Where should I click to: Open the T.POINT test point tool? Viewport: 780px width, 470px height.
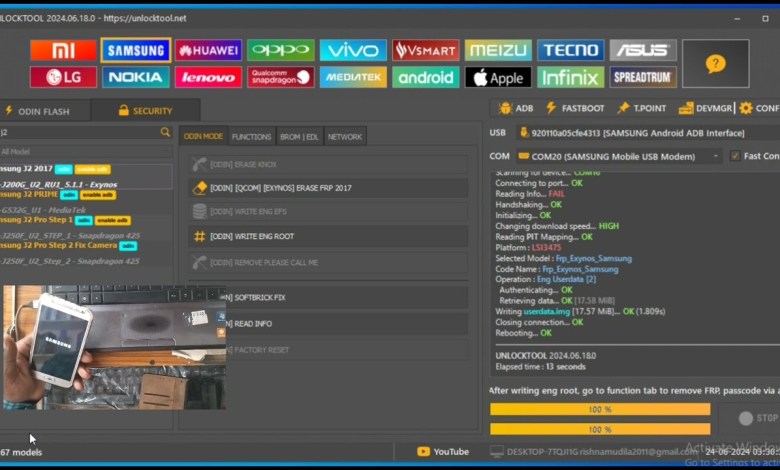coord(642,108)
